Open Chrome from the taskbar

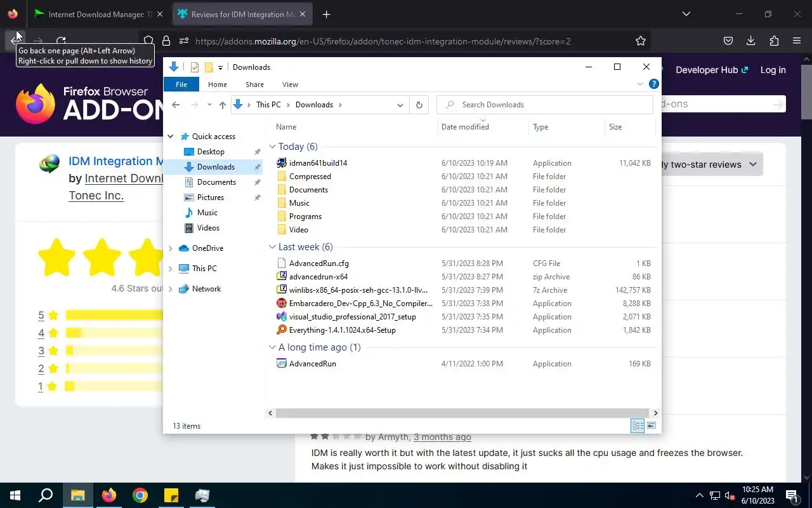[x=140, y=495]
